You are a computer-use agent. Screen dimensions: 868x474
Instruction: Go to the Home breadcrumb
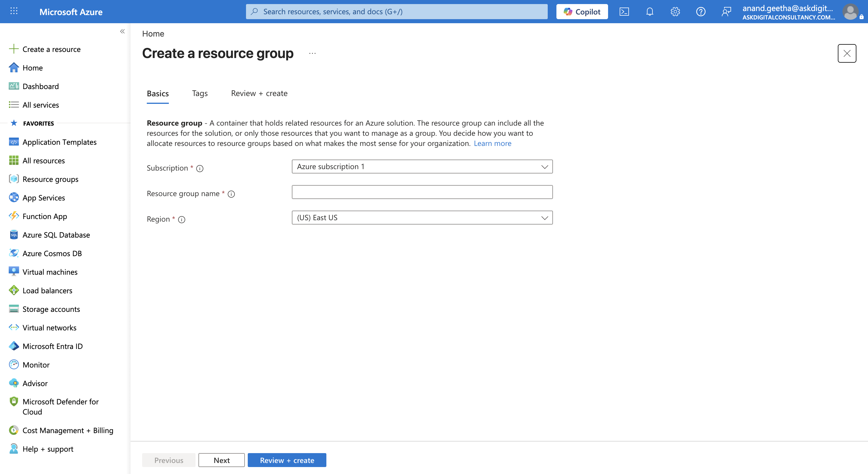pyautogui.click(x=153, y=34)
